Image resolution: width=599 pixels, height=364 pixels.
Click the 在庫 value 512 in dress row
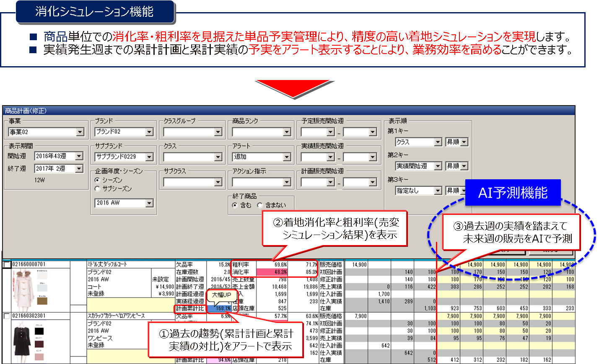pyautogui.click(x=432, y=360)
